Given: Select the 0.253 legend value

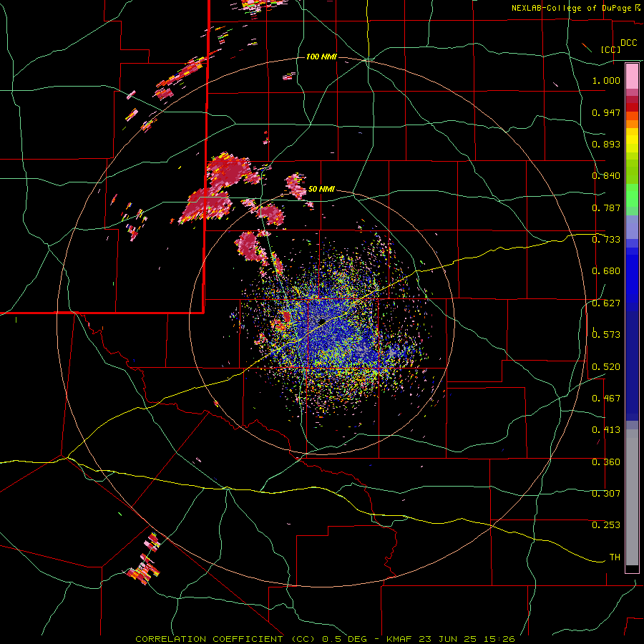Looking at the screenshot, I should pos(606,525).
